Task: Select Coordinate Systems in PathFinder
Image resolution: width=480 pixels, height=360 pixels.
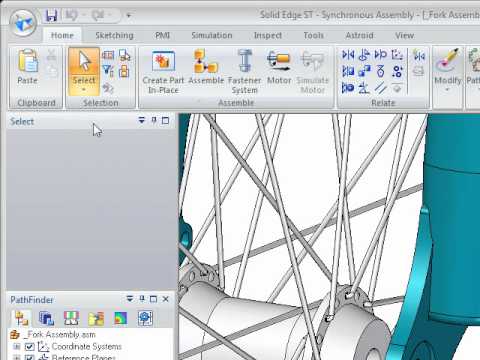Action: (87, 347)
